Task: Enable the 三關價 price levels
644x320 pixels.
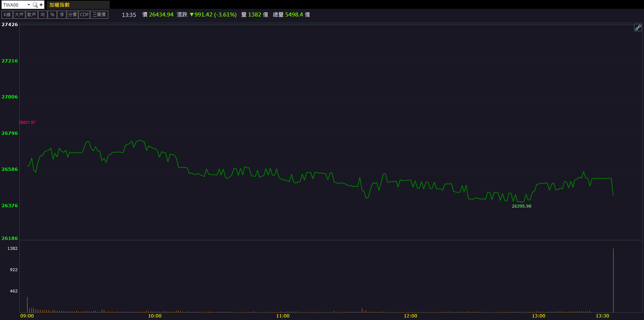Action: (x=99, y=15)
